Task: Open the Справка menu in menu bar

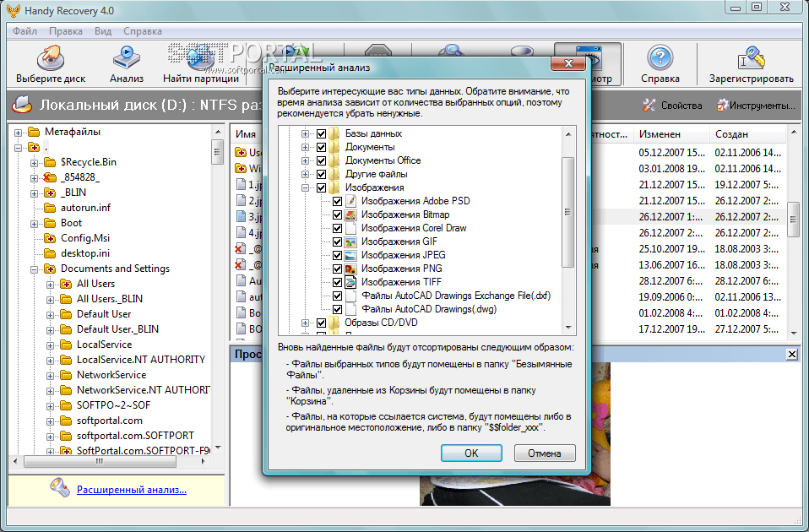Action: click(143, 31)
